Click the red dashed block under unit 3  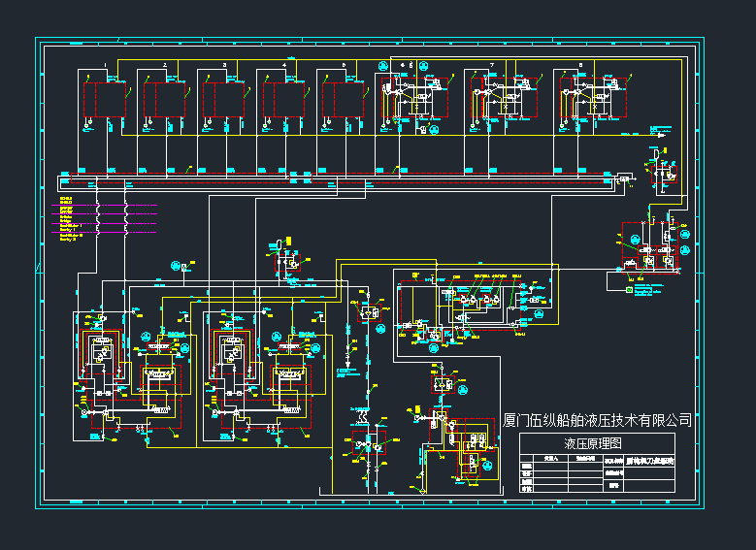tap(219, 99)
